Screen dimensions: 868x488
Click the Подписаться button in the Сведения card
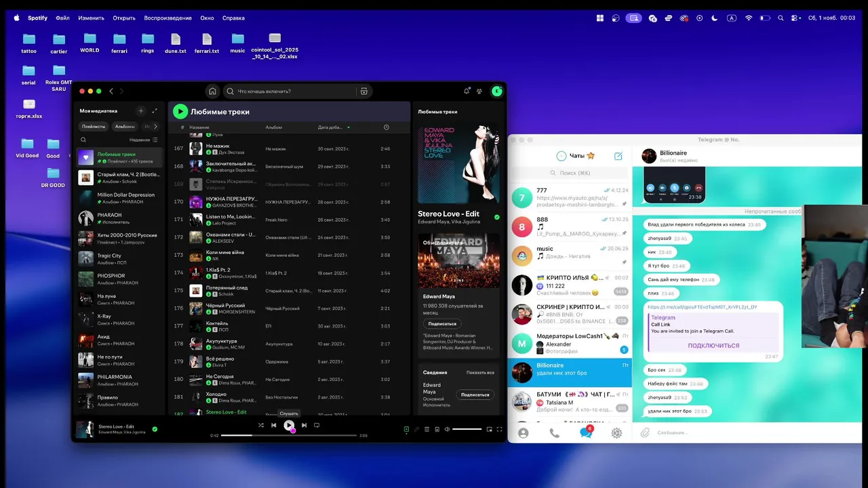tap(475, 394)
